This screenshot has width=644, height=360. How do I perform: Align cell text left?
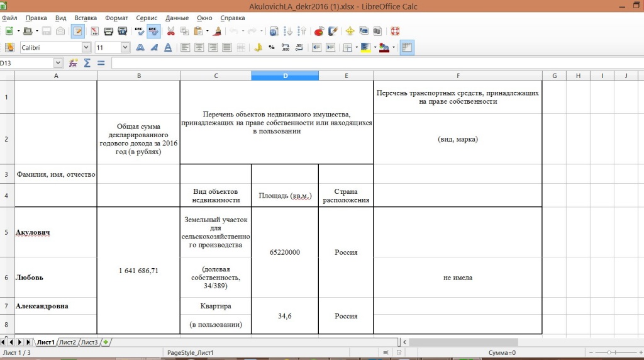(x=186, y=48)
